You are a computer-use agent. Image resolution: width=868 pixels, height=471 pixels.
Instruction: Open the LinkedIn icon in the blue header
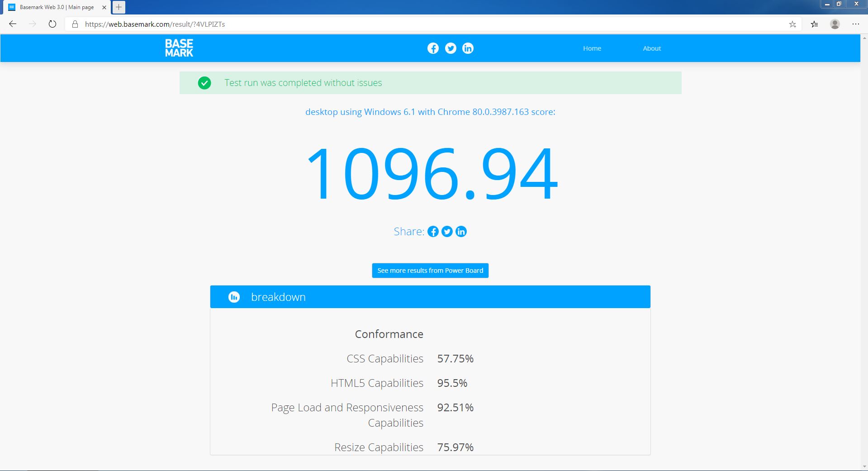tap(468, 48)
